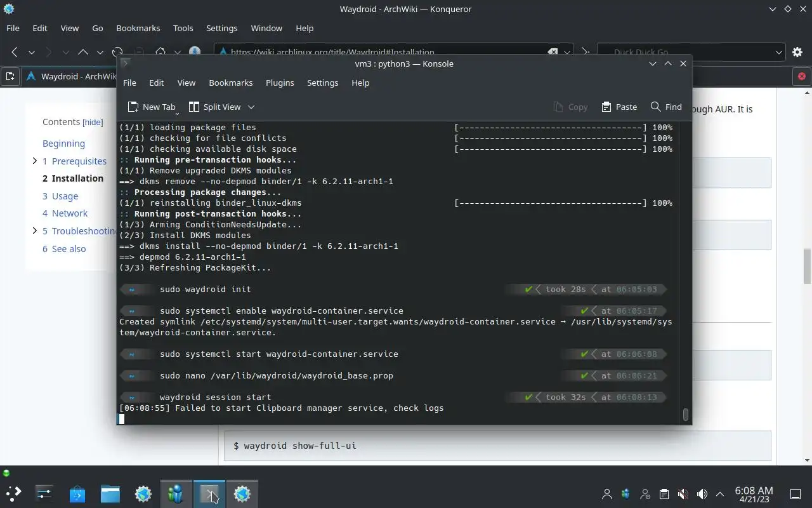
Task: Show hidden system tray icons
Action: pyautogui.click(x=719, y=494)
